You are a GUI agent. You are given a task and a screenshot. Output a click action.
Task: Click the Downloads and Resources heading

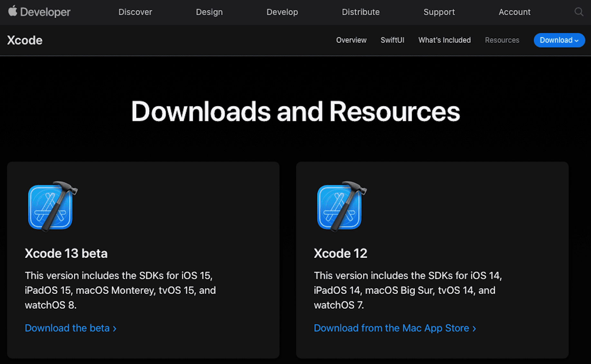tap(295, 111)
